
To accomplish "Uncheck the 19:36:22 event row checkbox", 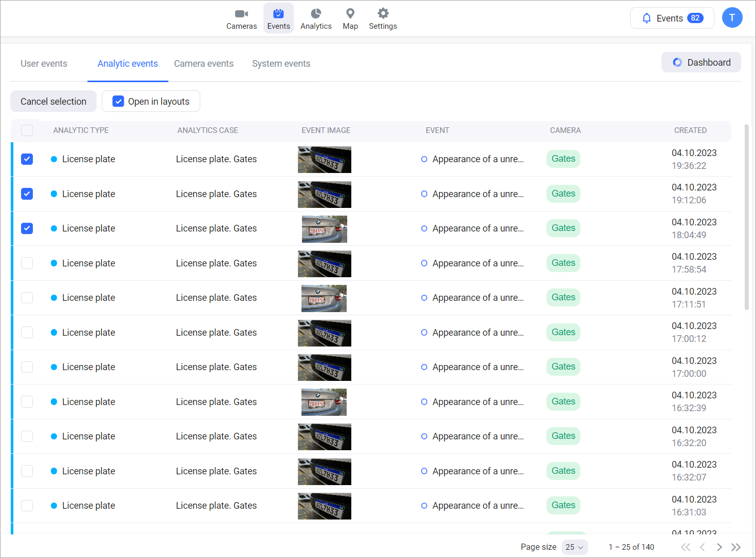I will 27,159.
